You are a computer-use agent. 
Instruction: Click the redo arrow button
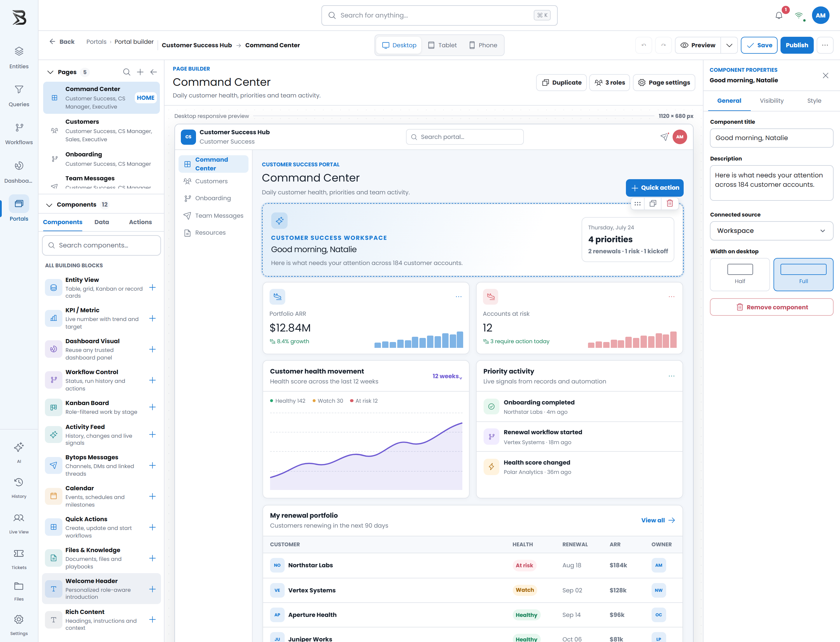[664, 45]
